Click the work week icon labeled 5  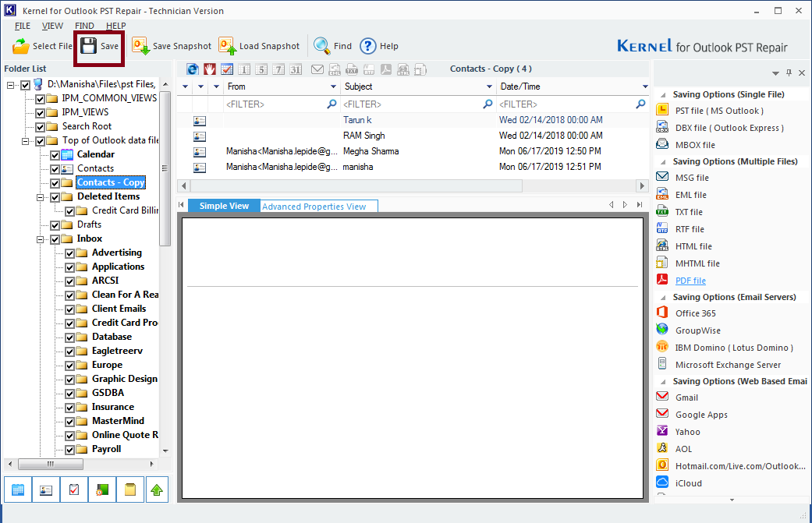click(x=261, y=69)
